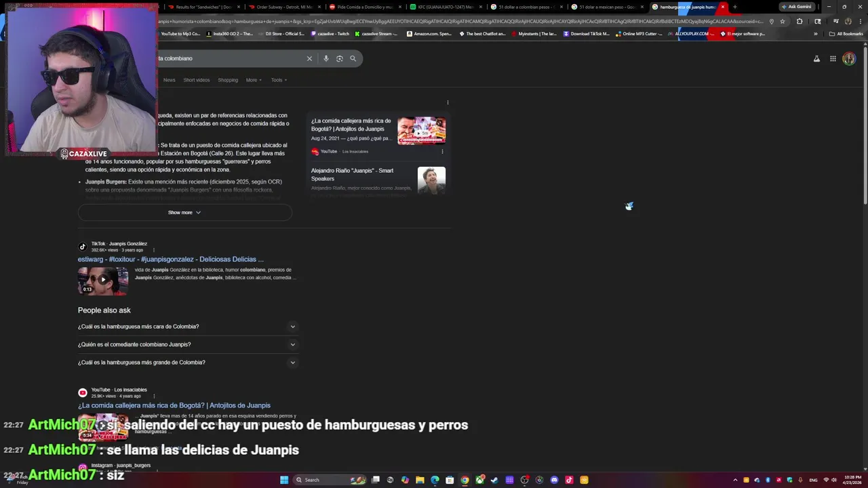Open a new Chrome tab

pyautogui.click(x=734, y=7)
